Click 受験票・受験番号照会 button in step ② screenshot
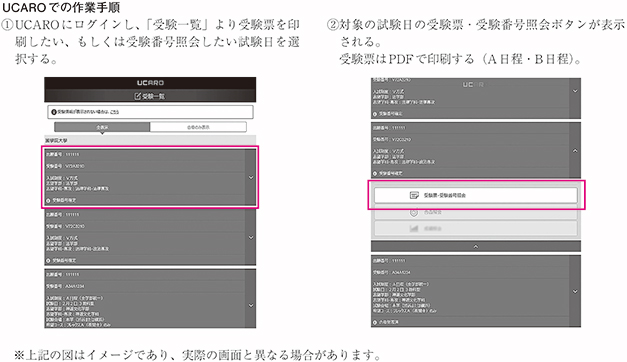This screenshot has height=362, width=627. (476, 195)
